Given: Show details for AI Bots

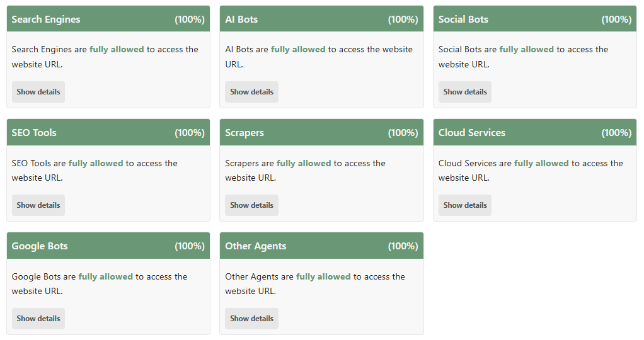Looking at the screenshot, I should pyautogui.click(x=251, y=92).
